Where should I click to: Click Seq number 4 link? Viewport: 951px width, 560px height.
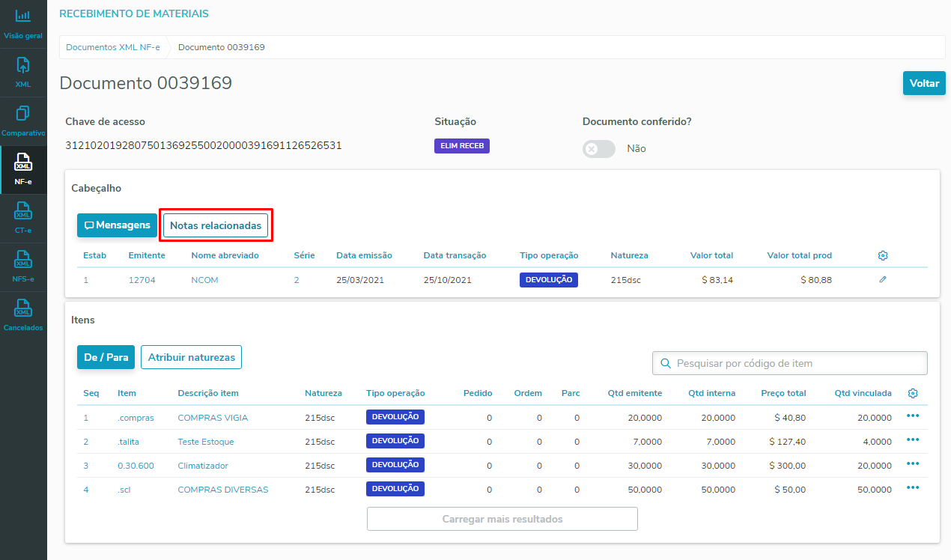85,490
